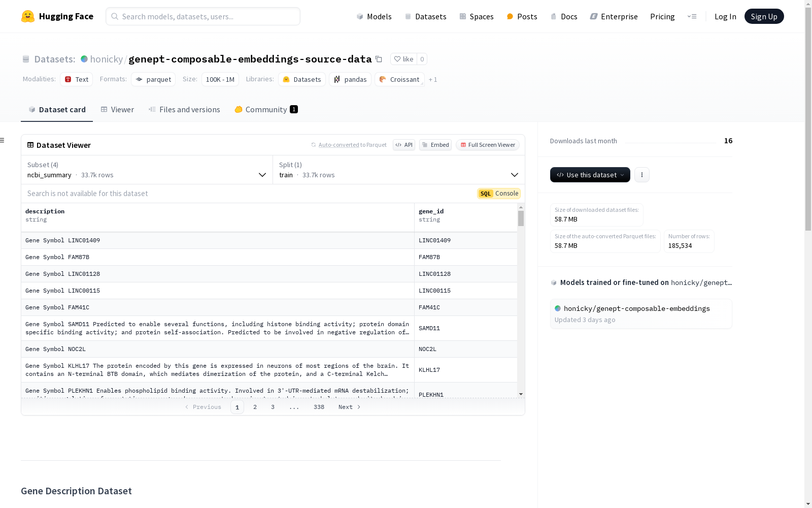This screenshot has width=812, height=508.
Task: Go to Posts in the top nav
Action: tap(522, 16)
